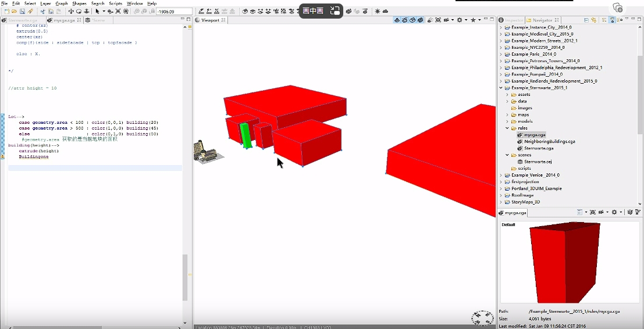Click the Save icon in main toolbar
Image resolution: width=644 pixels, height=329 pixels.
click(22, 11)
